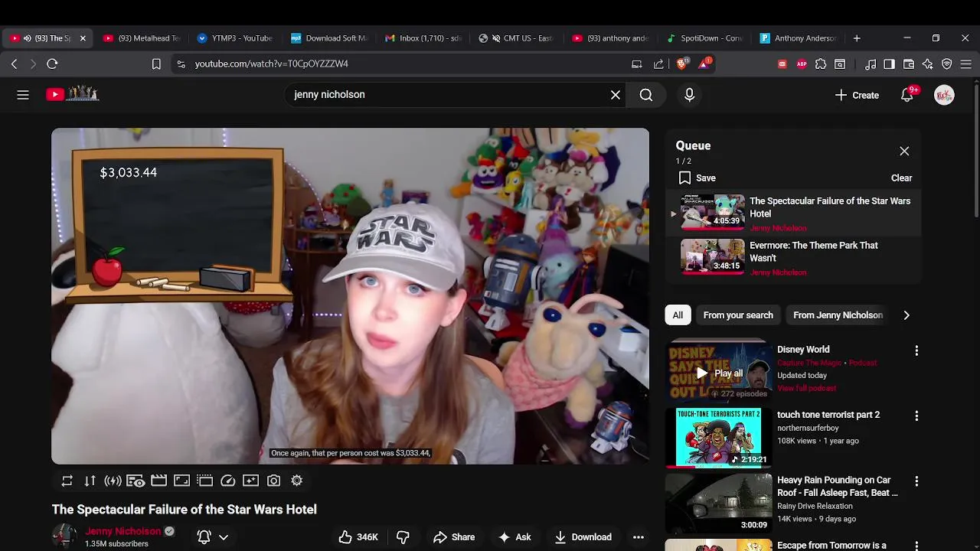Open the pop-up player icon

tap(204, 481)
